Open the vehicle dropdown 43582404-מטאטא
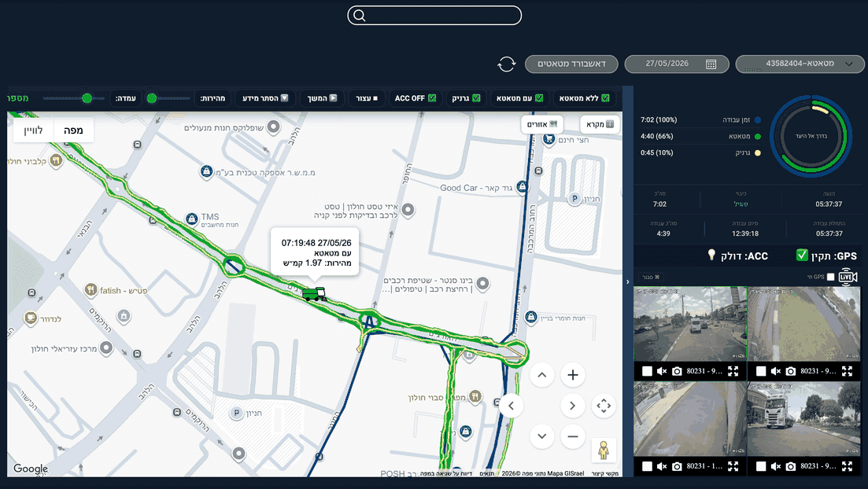Screen dimensions: 868x489 (800, 64)
